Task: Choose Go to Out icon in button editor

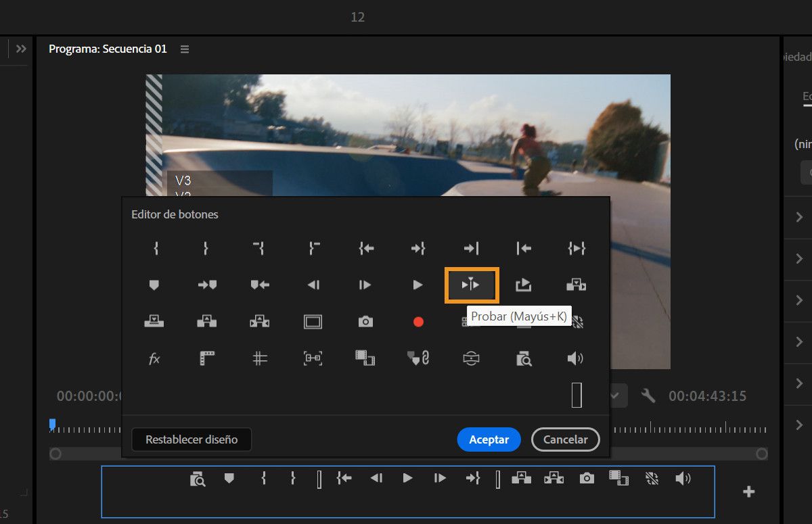Action: pyautogui.click(x=418, y=249)
